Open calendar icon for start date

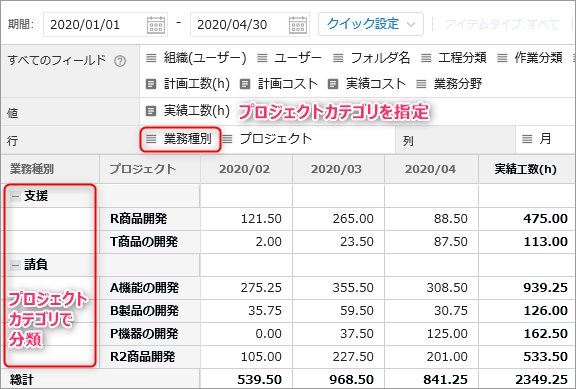[x=156, y=25]
